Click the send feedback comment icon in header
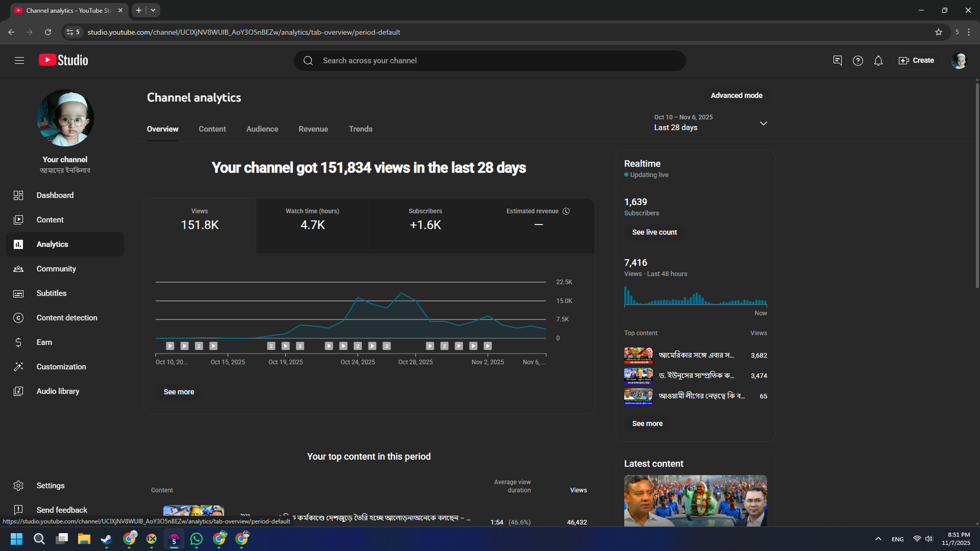Image resolution: width=980 pixels, height=551 pixels. (837, 61)
